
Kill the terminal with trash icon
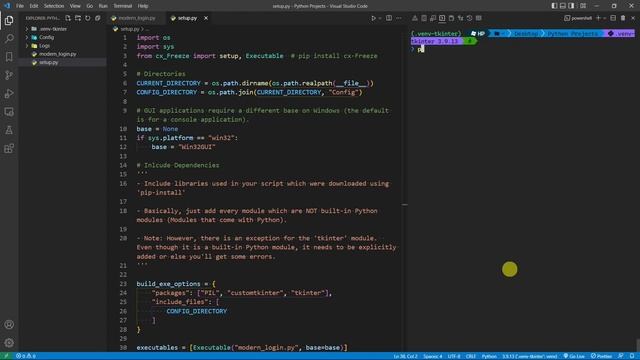click(623, 18)
